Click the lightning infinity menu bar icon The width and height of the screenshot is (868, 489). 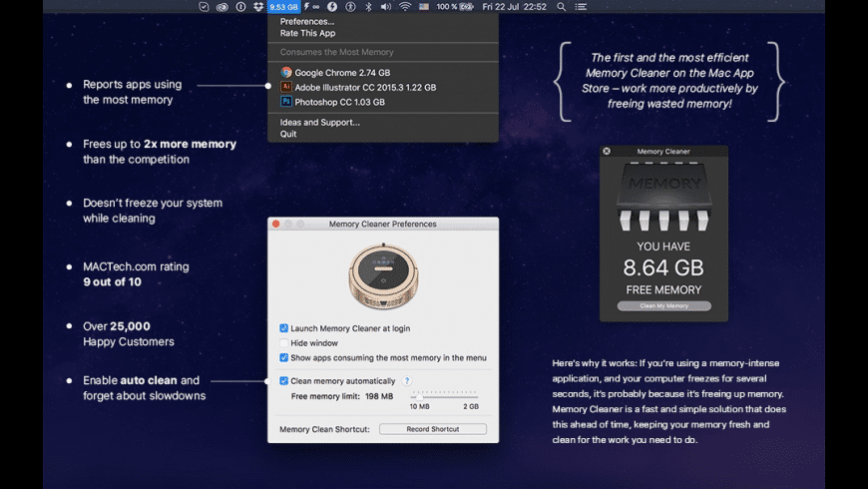pyautogui.click(x=311, y=7)
